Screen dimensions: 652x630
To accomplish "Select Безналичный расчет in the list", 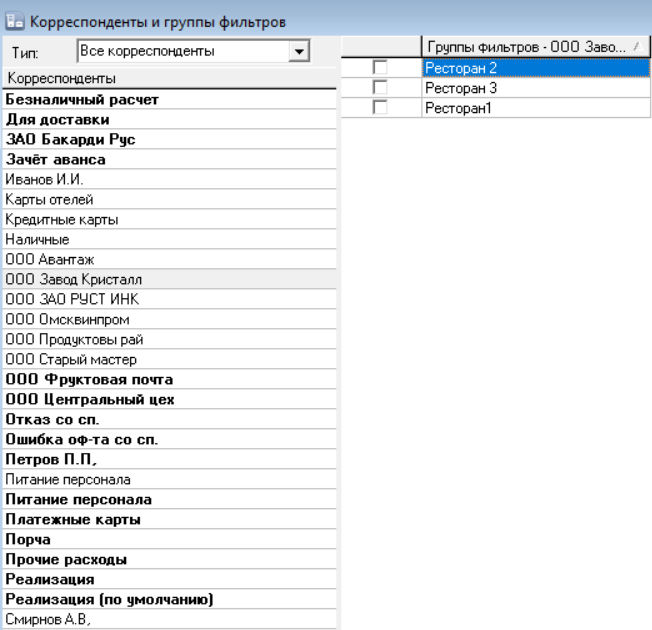I will [82, 100].
